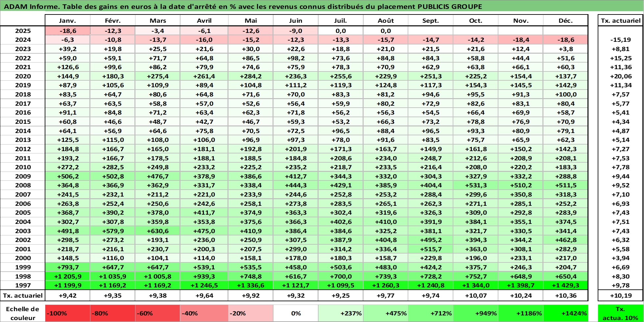Image resolution: width=644 pixels, height=322 pixels.
Task: Click the 'Tx. actuariel' column header at right
Action: [620, 20]
